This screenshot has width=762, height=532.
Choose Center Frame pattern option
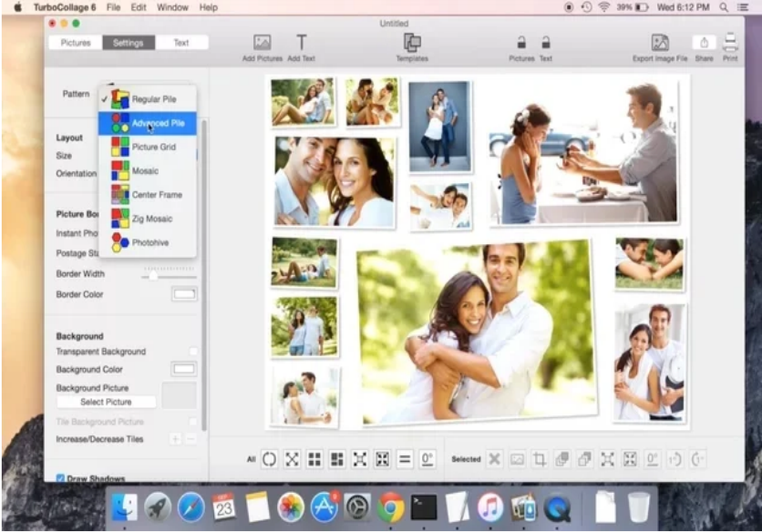[148, 195]
